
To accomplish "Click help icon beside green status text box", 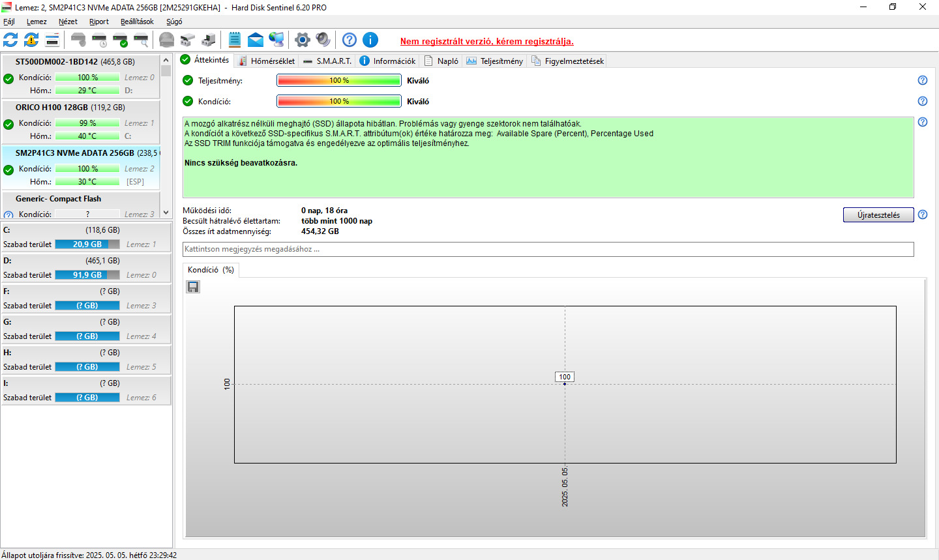I will 923,122.
